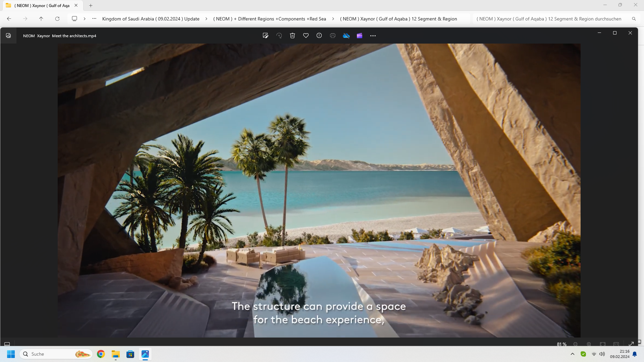
Task: Toggle the filmstrip icon at bottom-left
Action: (x=7, y=344)
